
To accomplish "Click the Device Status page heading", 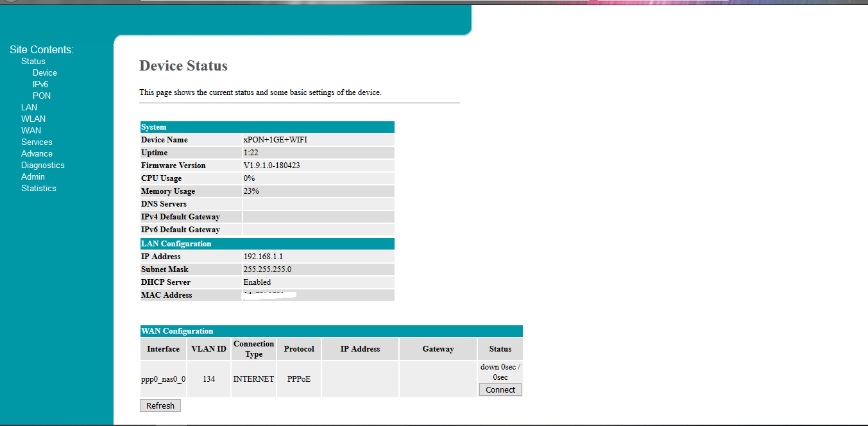I will [x=183, y=66].
